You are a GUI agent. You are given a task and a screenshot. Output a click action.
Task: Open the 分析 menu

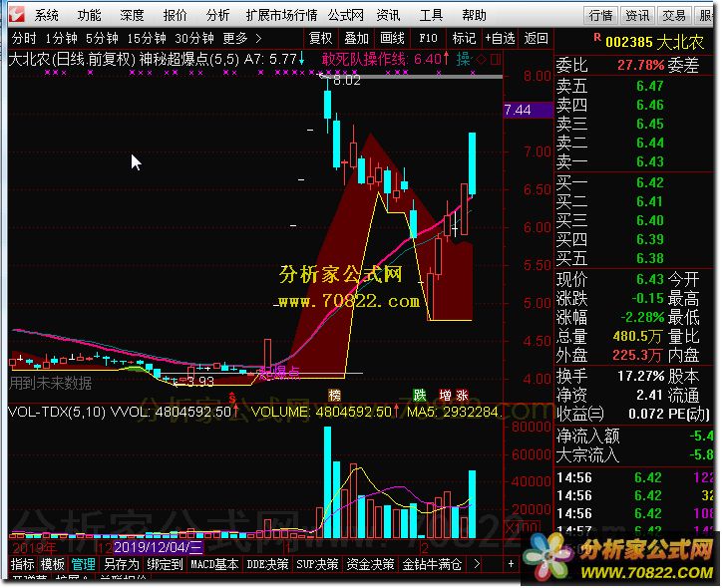pos(217,15)
